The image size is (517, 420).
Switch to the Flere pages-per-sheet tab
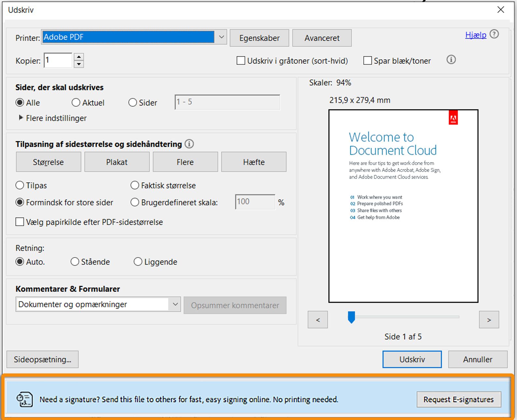coord(185,162)
